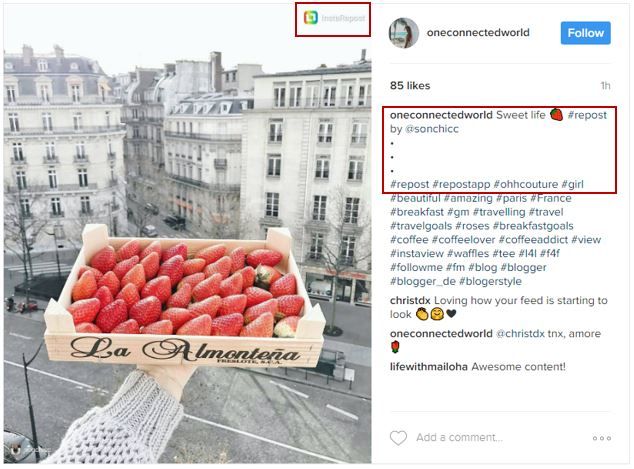Click the heart like icon
This screenshot has height=469, width=634.
[x=398, y=438]
